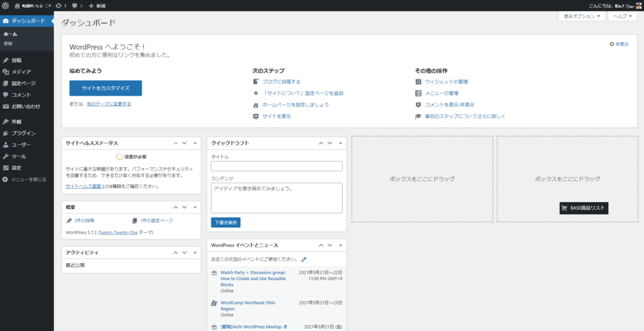
Task: Move クイックドラフト box up arrow
Action: (321, 143)
